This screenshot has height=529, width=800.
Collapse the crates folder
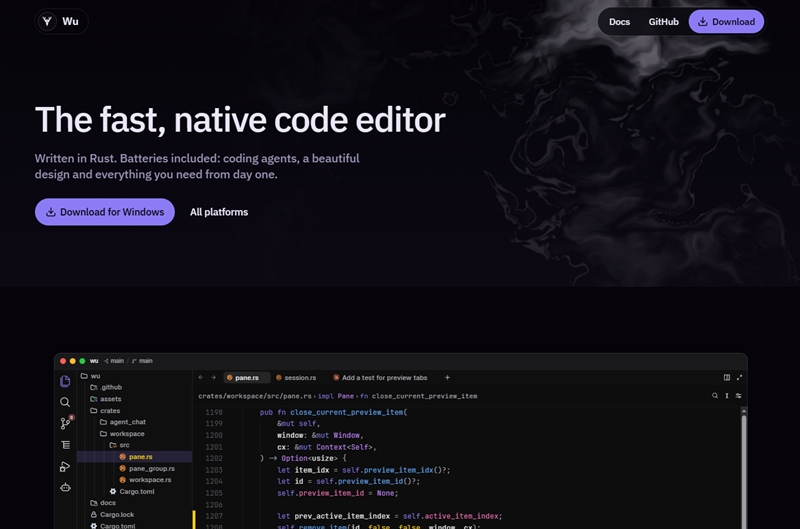[x=105, y=411]
